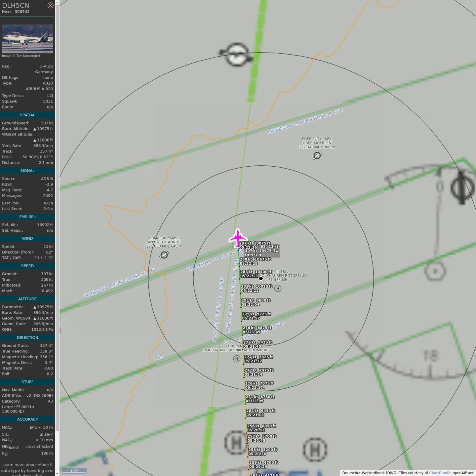Click the 1 NM map scale bar
476x476 pixels.
(x=74, y=471)
